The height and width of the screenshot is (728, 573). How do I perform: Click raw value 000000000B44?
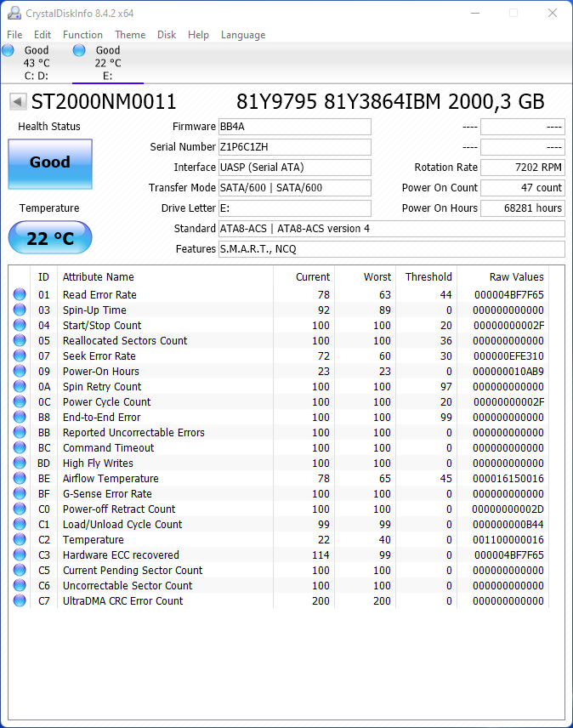[508, 525]
